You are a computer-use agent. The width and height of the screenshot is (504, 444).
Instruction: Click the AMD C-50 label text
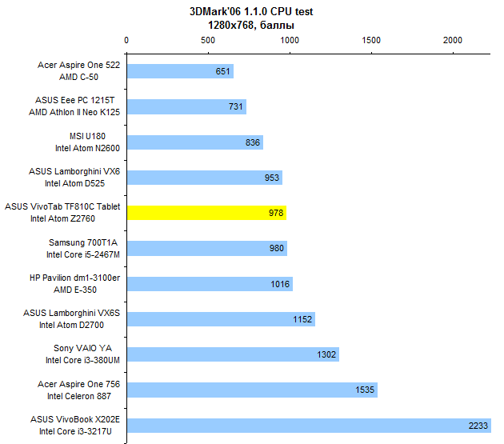(97, 77)
